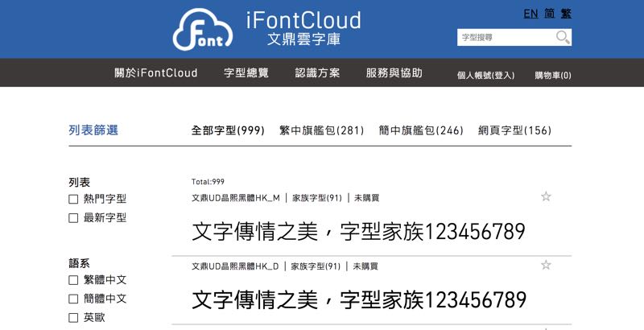This screenshot has height=330, width=644.
Task: Switch language to 繁 (Traditional)
Action: tap(566, 14)
